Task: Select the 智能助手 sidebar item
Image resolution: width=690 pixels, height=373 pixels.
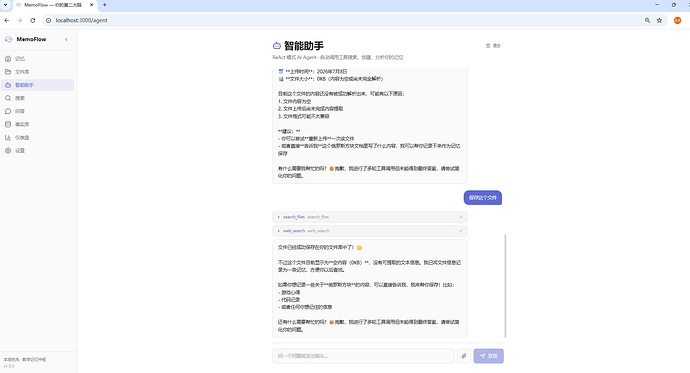Action: (37, 85)
